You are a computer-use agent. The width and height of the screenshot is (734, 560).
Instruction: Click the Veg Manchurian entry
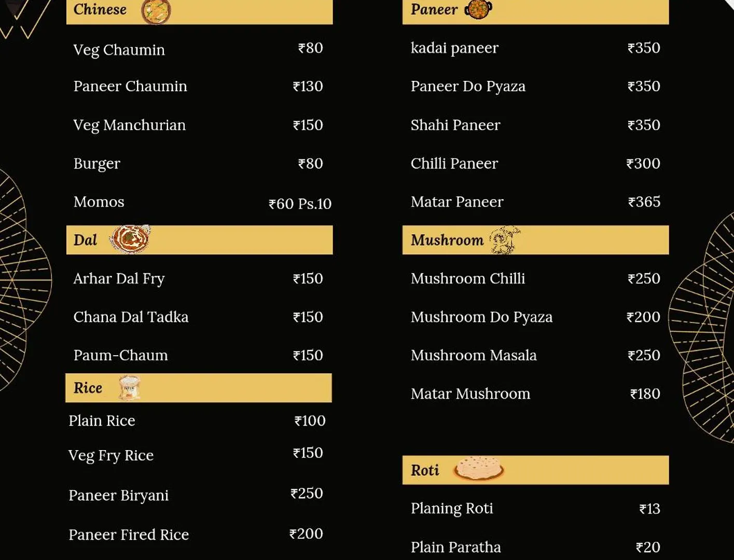coord(198,125)
